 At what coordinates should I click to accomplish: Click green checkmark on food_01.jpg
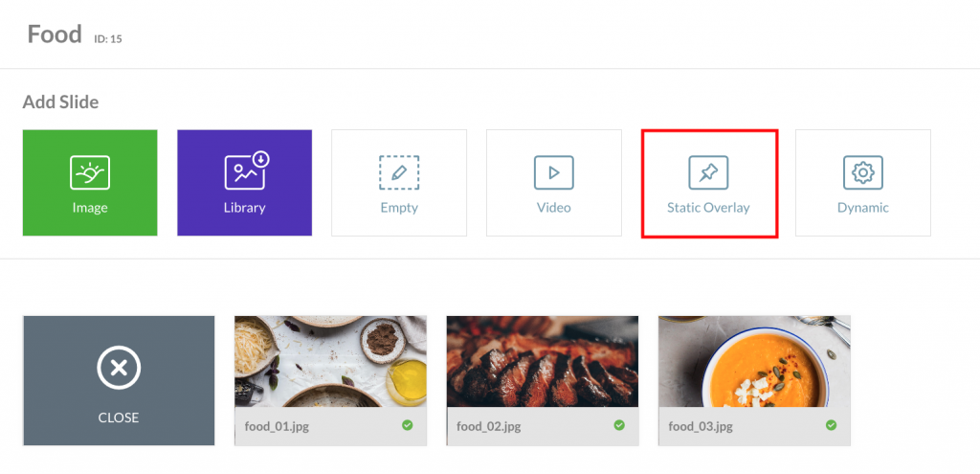[x=408, y=425]
